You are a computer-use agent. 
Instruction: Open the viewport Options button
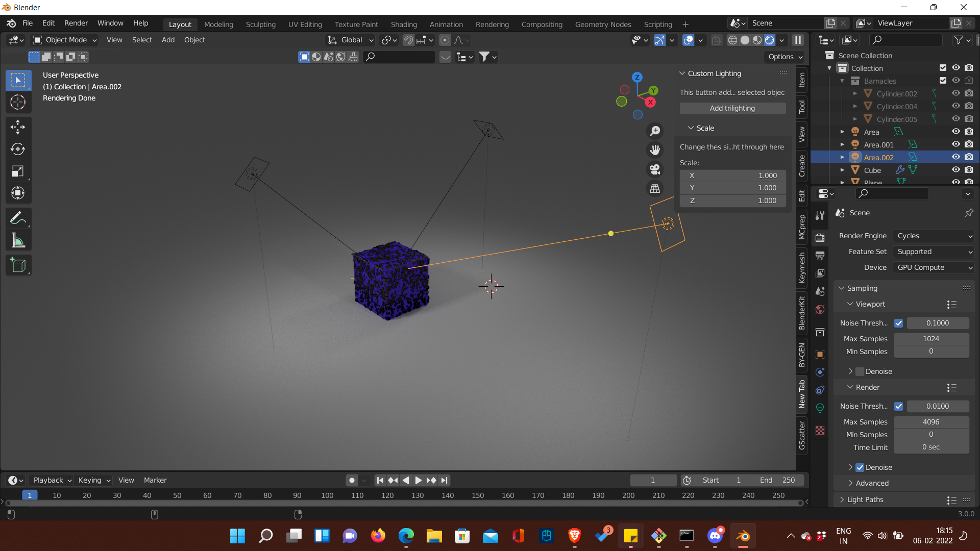click(x=786, y=57)
